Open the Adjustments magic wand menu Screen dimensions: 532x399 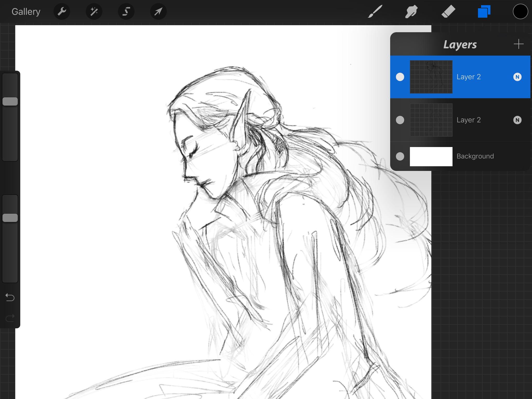[x=94, y=12]
